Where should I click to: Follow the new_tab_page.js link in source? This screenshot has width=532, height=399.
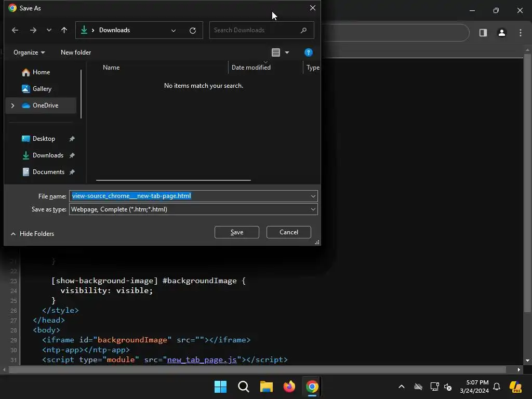click(202, 360)
